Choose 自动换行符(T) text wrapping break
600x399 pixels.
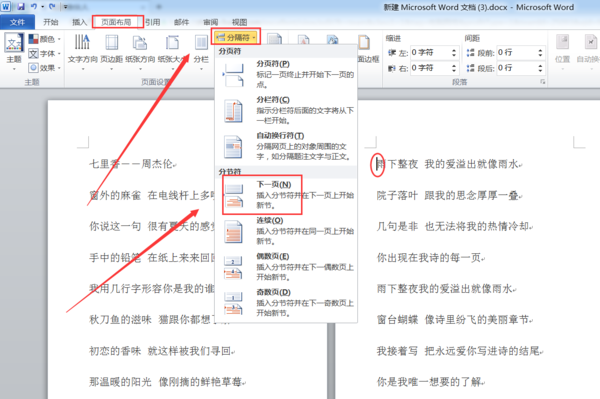286,146
